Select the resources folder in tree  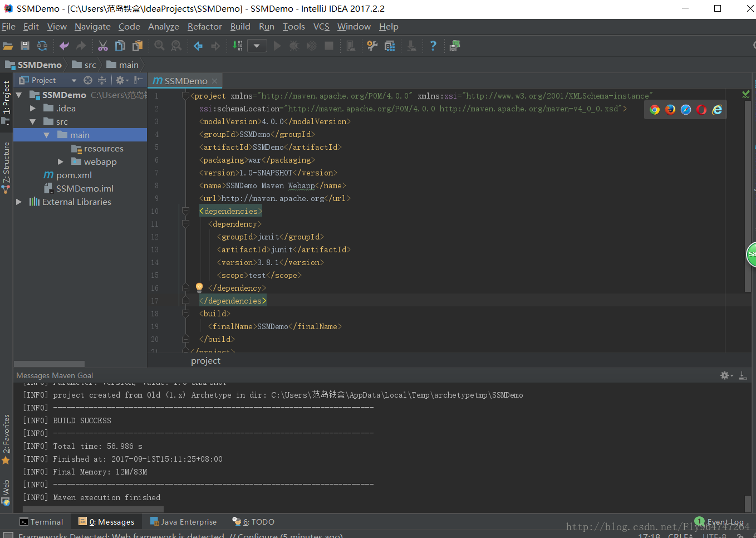point(97,149)
